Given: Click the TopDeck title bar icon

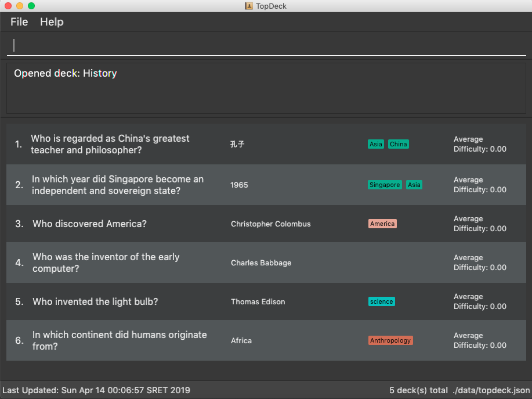Looking at the screenshot, I should (x=249, y=6).
